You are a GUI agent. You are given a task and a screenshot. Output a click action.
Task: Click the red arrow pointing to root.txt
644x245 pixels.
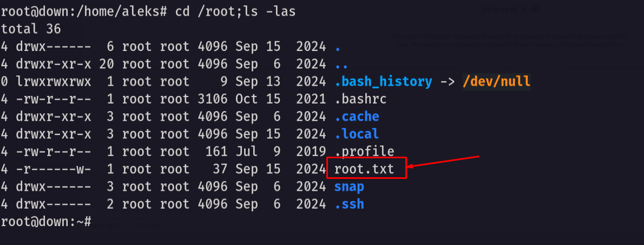click(x=443, y=162)
